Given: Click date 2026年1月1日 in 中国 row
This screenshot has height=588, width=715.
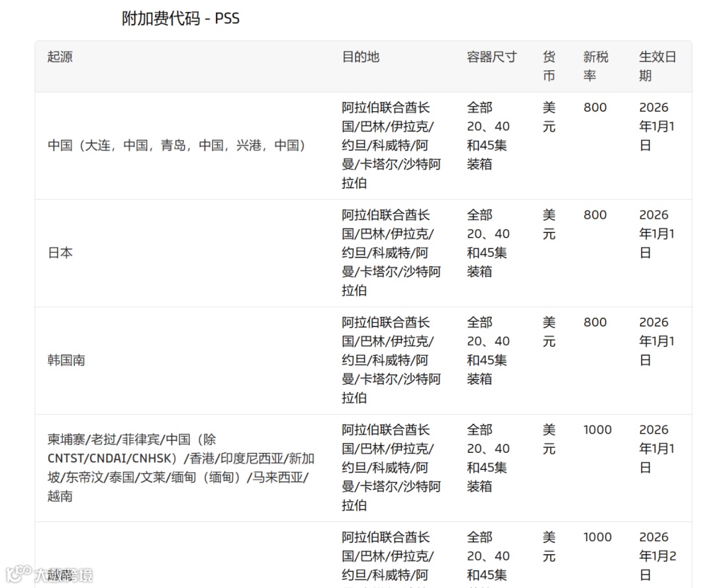Looking at the screenshot, I should coord(657,126).
